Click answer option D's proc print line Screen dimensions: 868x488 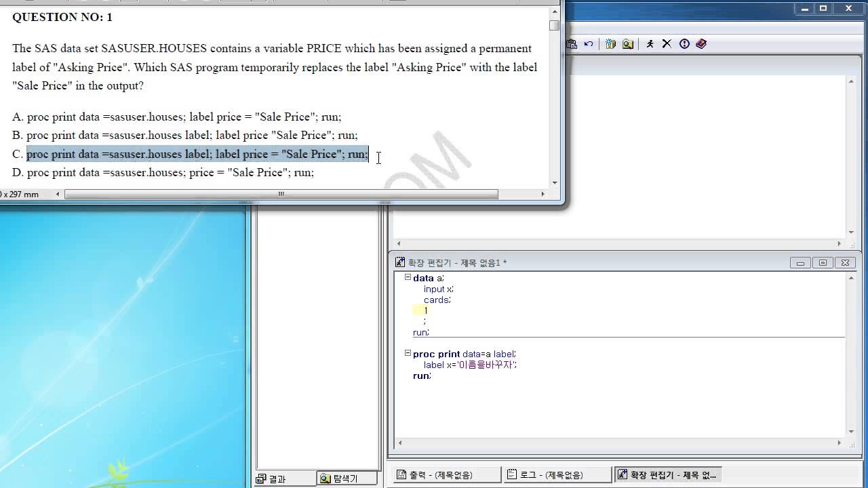click(170, 172)
